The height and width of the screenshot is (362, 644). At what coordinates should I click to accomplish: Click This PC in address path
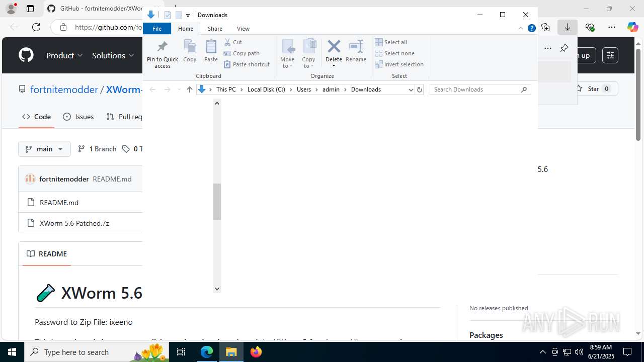[226, 89]
